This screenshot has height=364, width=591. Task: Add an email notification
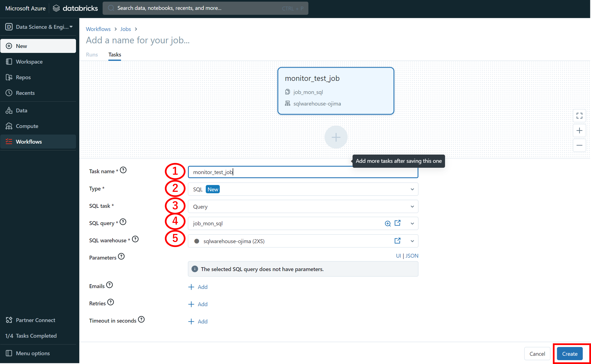[x=198, y=287]
